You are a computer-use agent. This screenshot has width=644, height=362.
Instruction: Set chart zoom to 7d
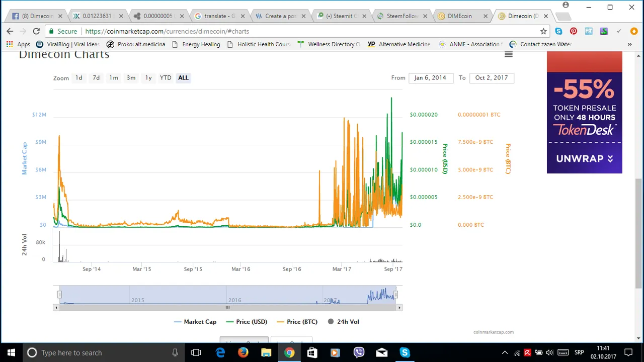(x=96, y=78)
